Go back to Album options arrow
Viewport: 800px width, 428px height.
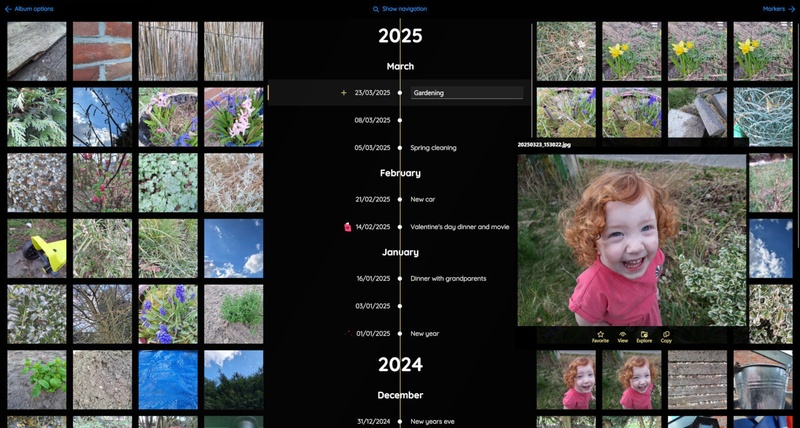[x=8, y=9]
